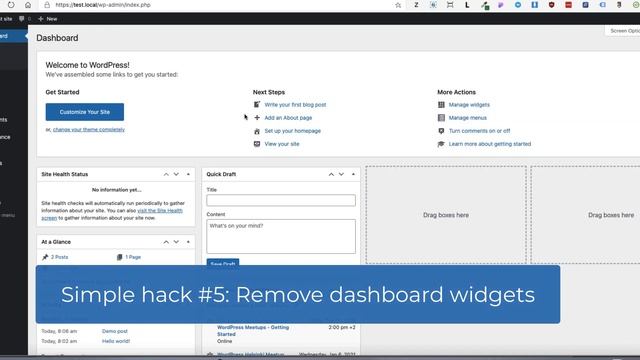Open the site lock info icon
Viewport: 640px width, 360px height.
click(x=47, y=5)
